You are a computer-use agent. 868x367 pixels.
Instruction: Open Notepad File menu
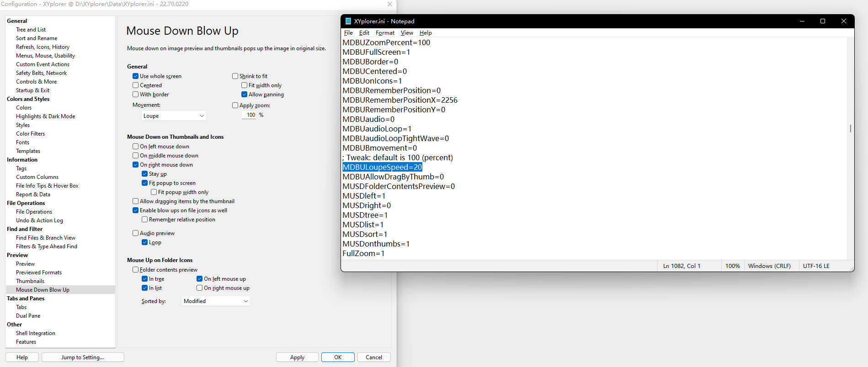click(348, 33)
